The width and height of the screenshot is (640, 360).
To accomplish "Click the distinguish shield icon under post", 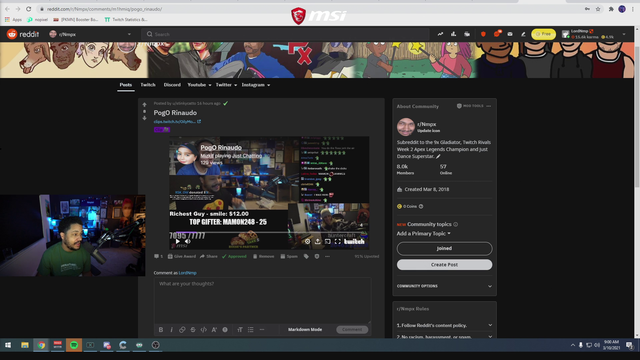I will [317, 256].
